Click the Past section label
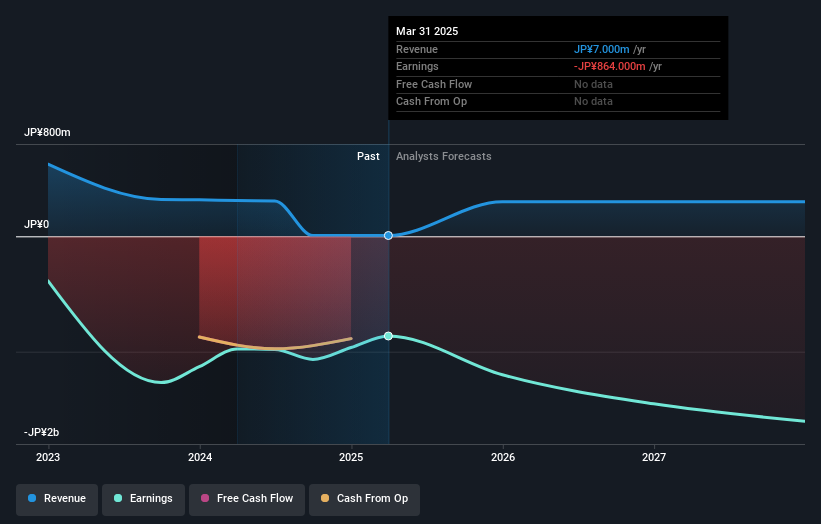The height and width of the screenshot is (524, 821). point(368,157)
